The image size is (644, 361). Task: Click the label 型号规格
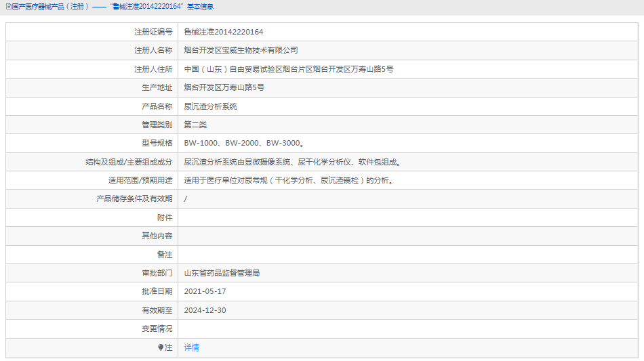[157, 143]
